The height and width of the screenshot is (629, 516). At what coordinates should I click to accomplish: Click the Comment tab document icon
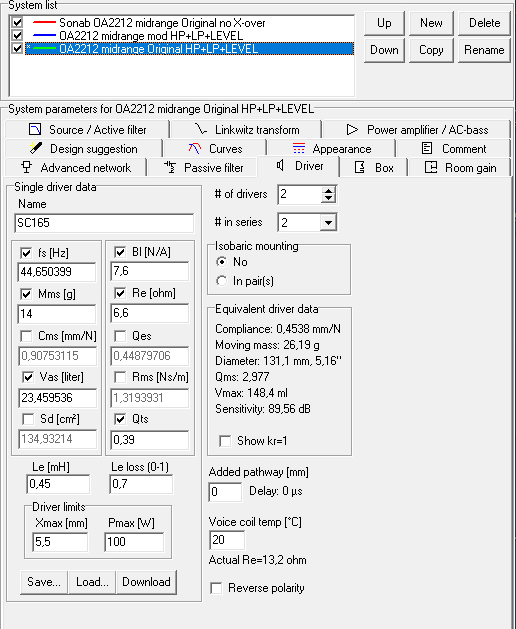(427, 148)
